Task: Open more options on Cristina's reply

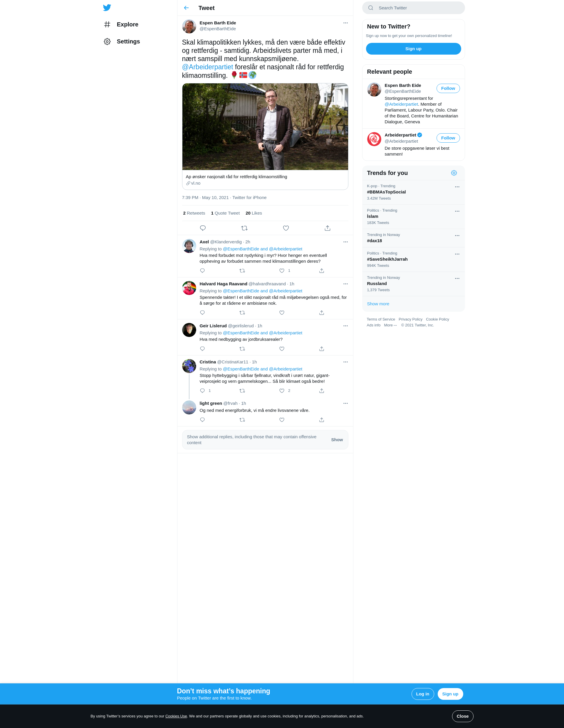Action: [345, 362]
